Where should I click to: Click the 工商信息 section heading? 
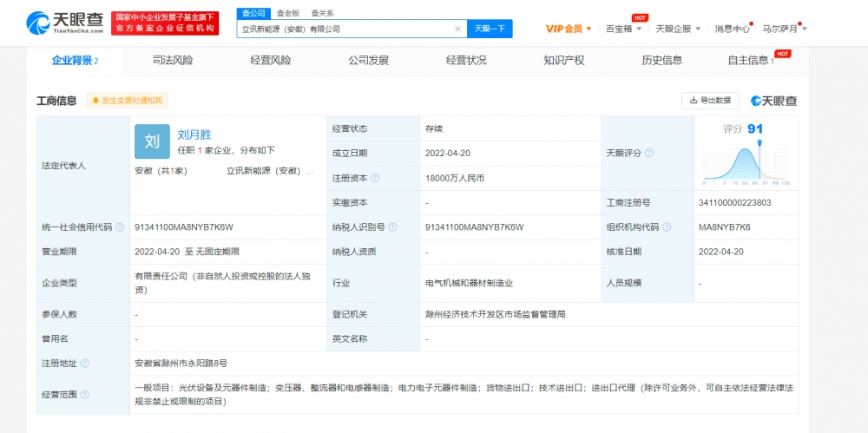tap(56, 101)
